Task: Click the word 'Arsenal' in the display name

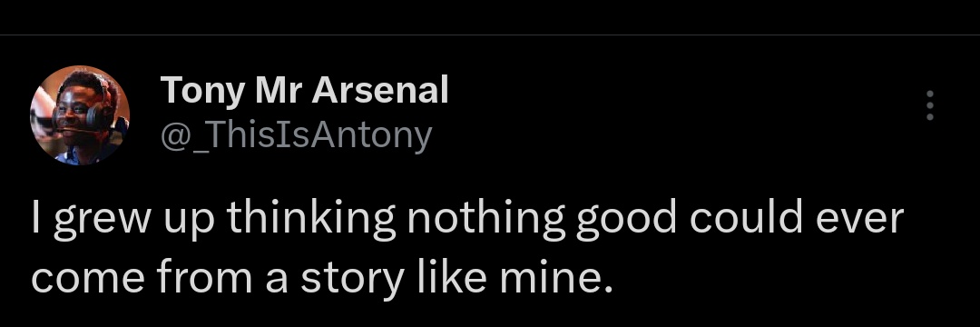Action: (x=380, y=89)
